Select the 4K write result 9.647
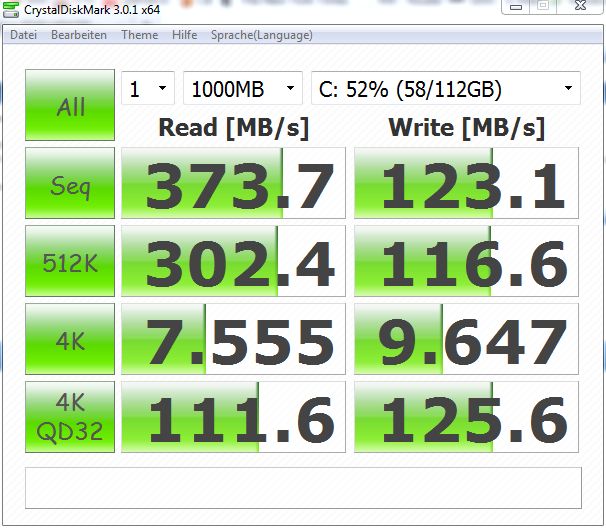 466,339
